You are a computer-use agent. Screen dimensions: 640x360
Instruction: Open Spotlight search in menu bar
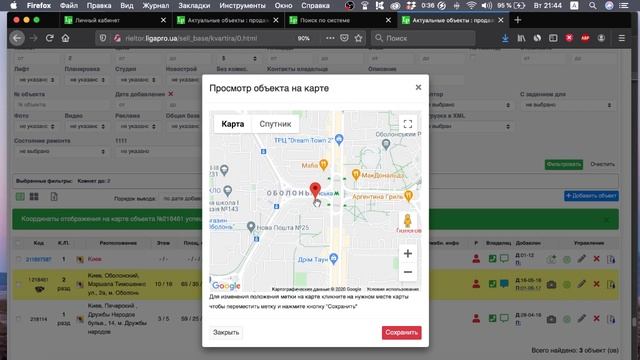(592, 6)
